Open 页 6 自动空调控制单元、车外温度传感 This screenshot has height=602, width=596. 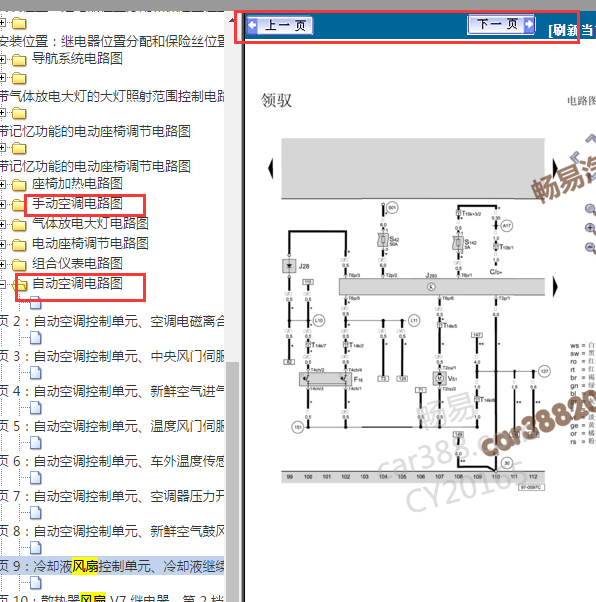point(112,461)
